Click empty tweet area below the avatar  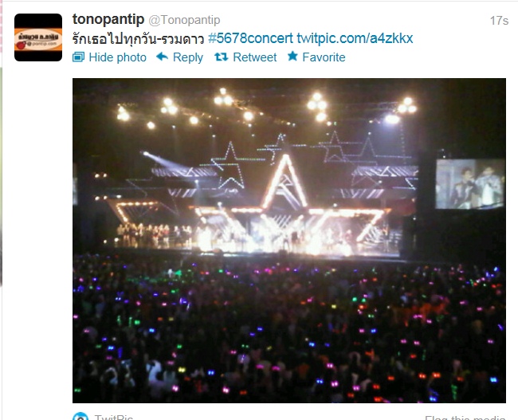point(38,231)
